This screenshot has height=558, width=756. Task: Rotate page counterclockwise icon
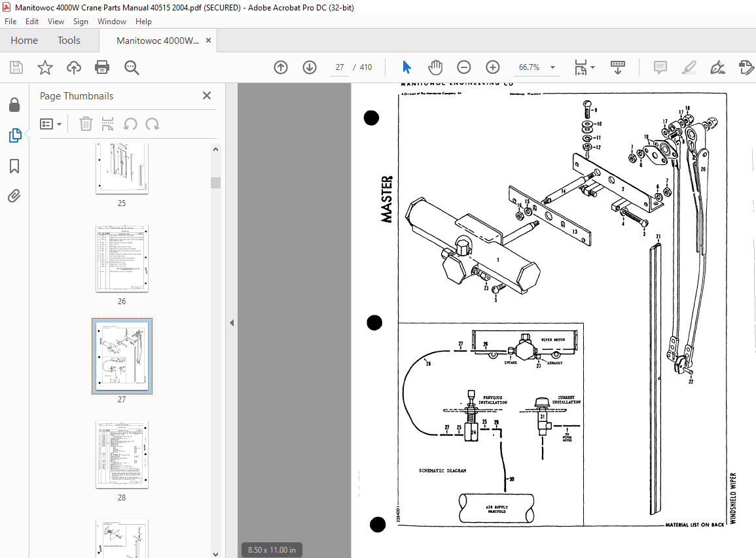click(130, 124)
